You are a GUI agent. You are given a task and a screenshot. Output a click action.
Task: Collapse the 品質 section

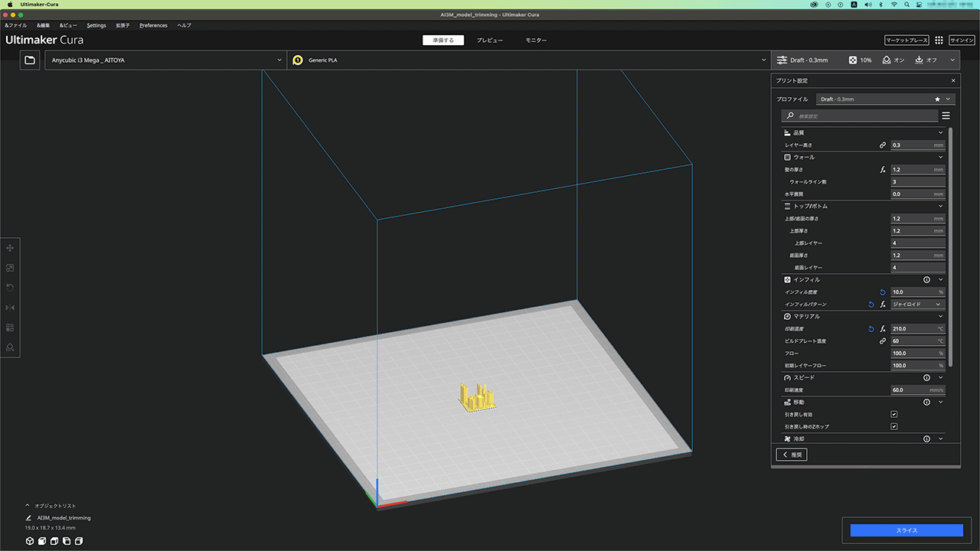tap(941, 132)
